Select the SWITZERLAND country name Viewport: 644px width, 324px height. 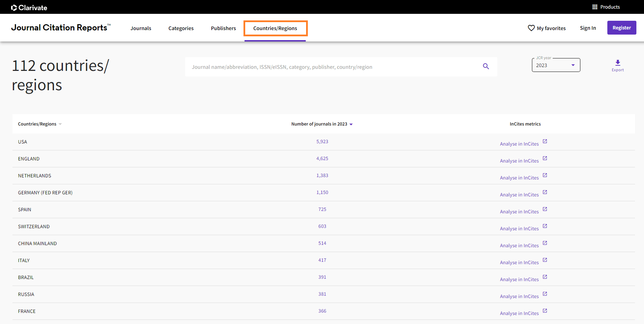[x=34, y=226]
